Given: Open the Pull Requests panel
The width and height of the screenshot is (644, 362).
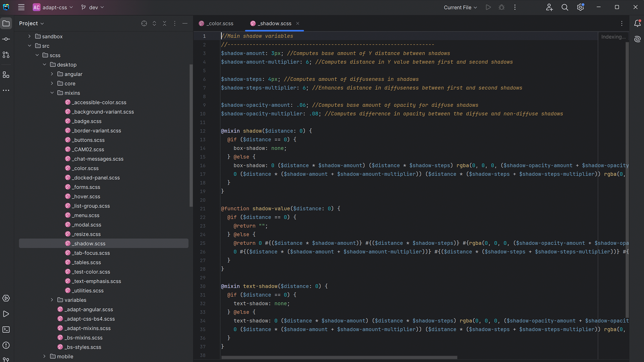Looking at the screenshot, I should [x=6, y=55].
